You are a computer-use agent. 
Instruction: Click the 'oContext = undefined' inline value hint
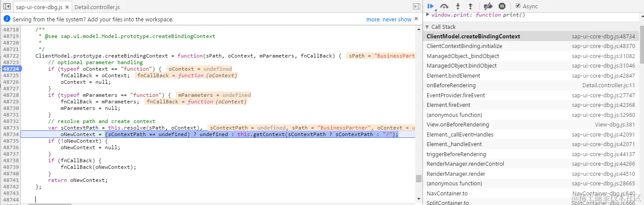tap(200, 69)
